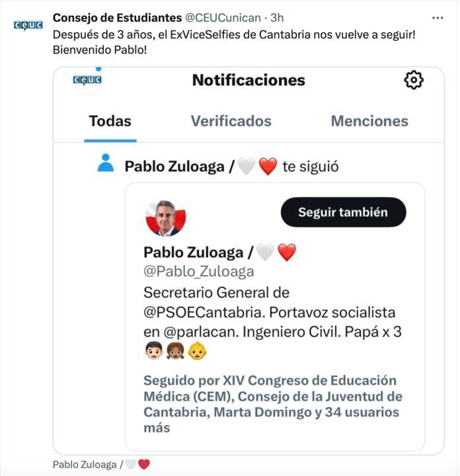Screen dimensions: 460x476
Task: Switch to the Todas tab
Action: (x=110, y=121)
